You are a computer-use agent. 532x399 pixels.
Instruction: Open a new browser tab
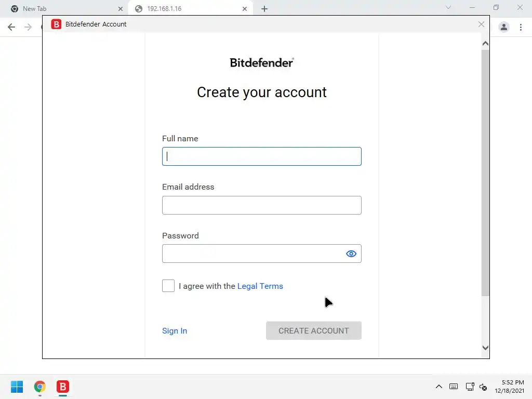click(x=264, y=9)
